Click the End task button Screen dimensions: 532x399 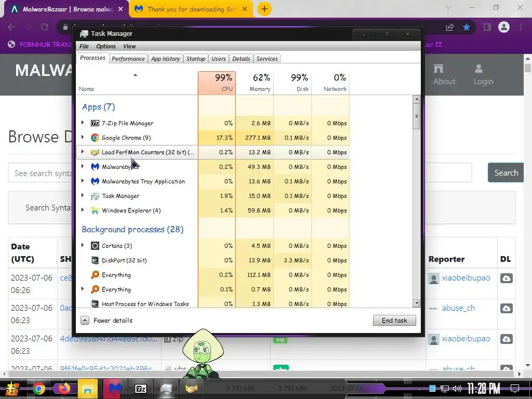pos(394,320)
